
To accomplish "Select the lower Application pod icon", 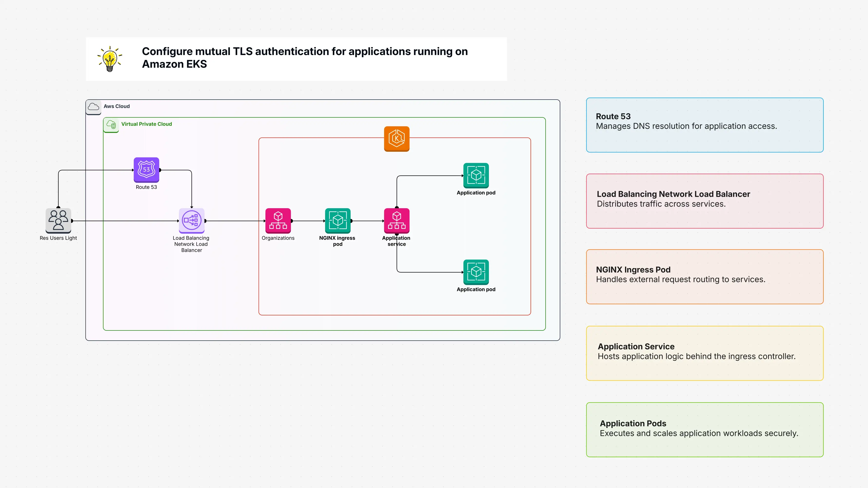I will coord(476,272).
